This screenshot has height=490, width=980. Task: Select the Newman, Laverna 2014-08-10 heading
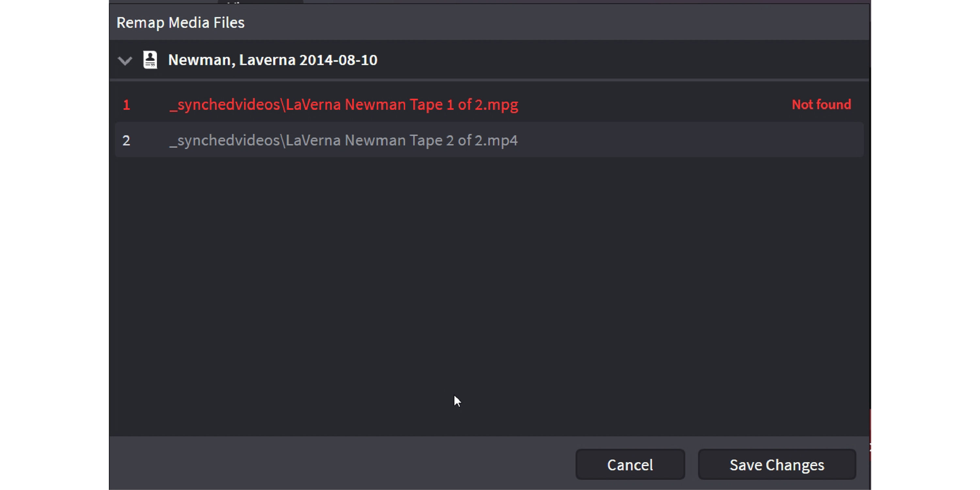click(x=272, y=60)
